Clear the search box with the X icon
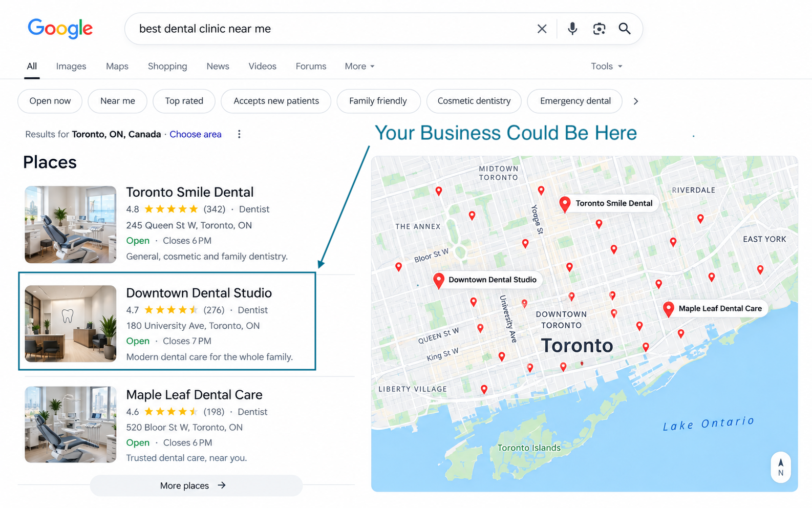 coord(542,29)
